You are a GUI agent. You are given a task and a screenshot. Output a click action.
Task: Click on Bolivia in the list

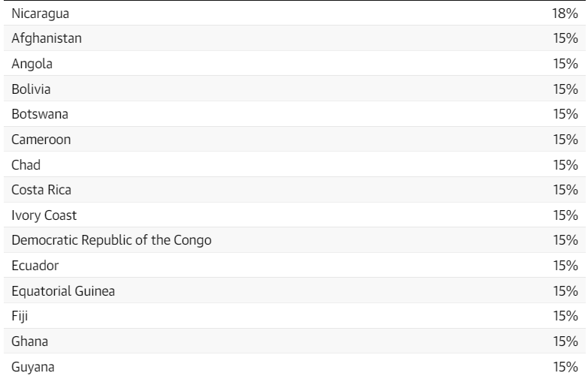pyautogui.click(x=31, y=89)
